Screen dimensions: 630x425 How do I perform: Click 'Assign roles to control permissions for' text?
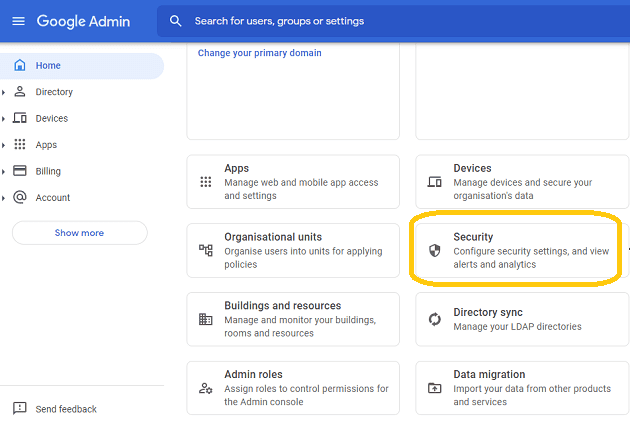click(307, 389)
